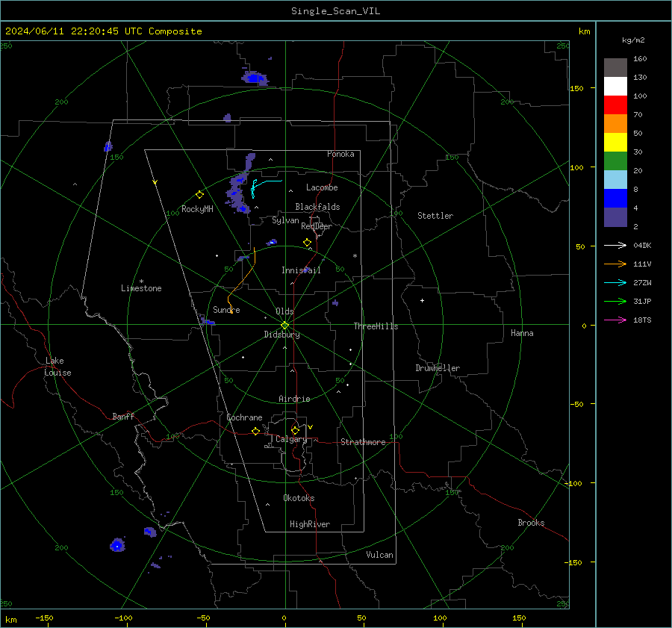Select the Strathmore label
This screenshot has width=672, height=628.
click(363, 442)
